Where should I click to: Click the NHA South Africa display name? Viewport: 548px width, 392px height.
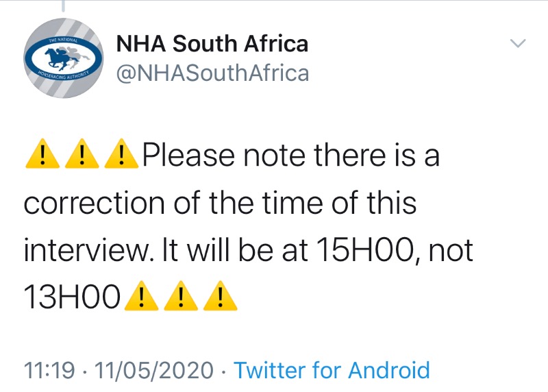pos(212,44)
